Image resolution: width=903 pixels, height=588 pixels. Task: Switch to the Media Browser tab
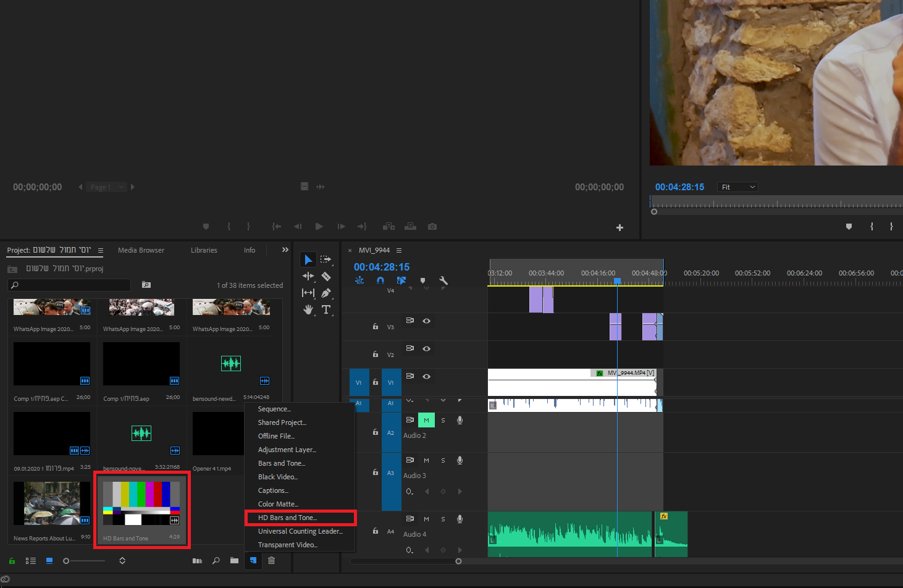(x=141, y=250)
